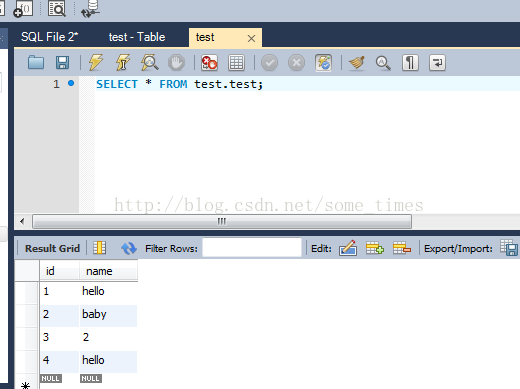Switch to SQL File 2 tab

click(49, 37)
